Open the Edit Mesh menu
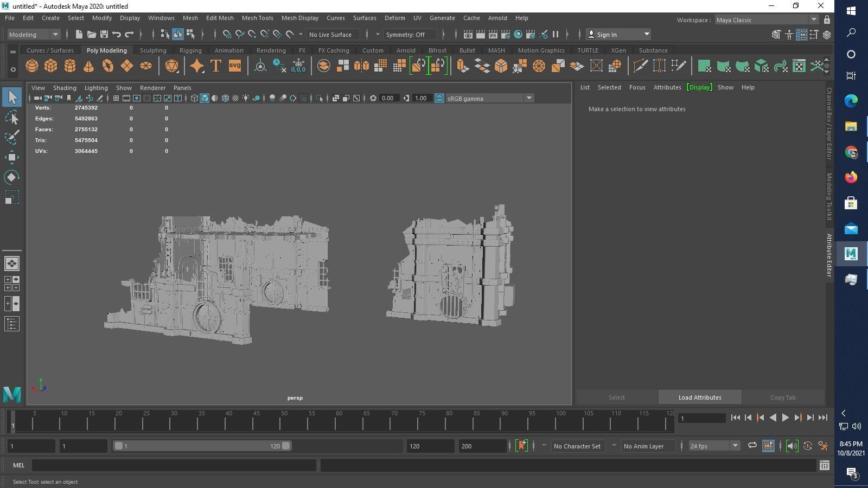 (220, 18)
